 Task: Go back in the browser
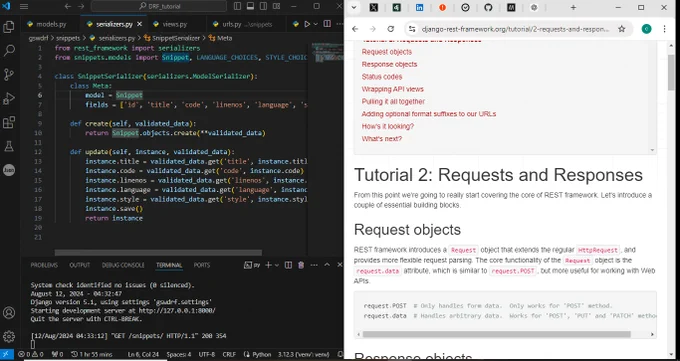[355, 29]
